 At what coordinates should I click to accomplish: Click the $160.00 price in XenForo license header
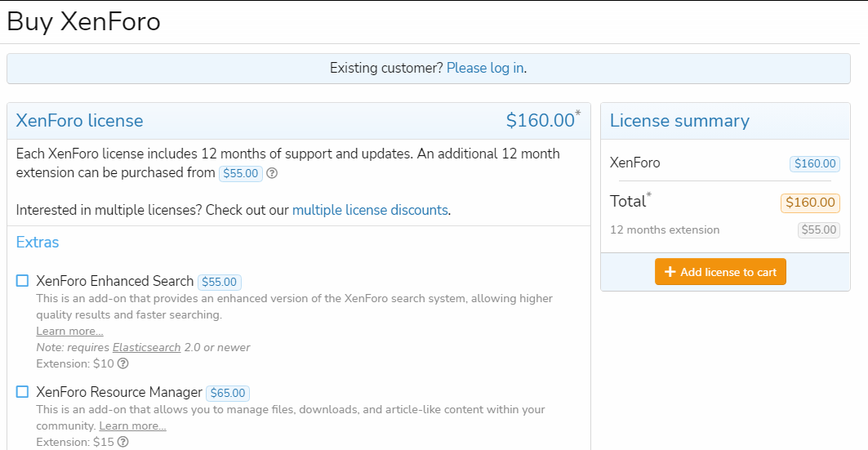(541, 121)
